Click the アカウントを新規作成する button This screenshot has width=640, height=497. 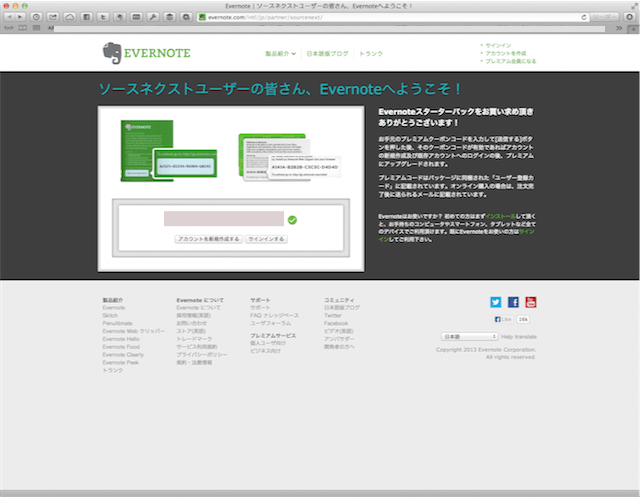tap(209, 239)
